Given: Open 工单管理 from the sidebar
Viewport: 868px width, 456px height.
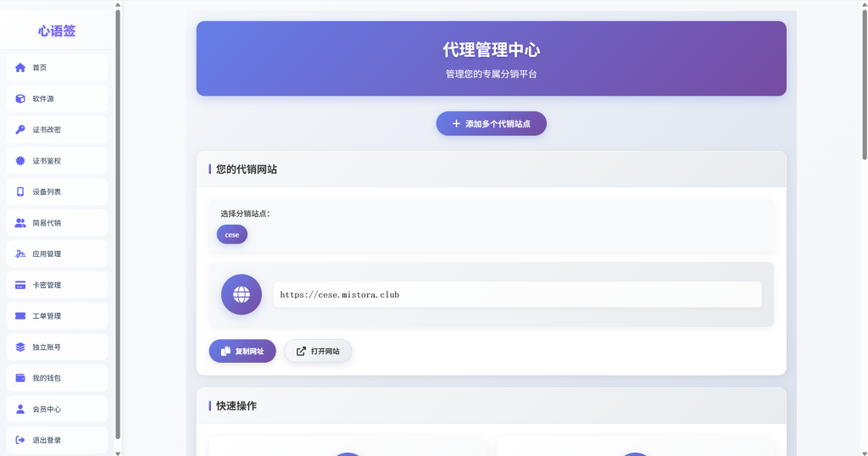Looking at the screenshot, I should 57,316.
